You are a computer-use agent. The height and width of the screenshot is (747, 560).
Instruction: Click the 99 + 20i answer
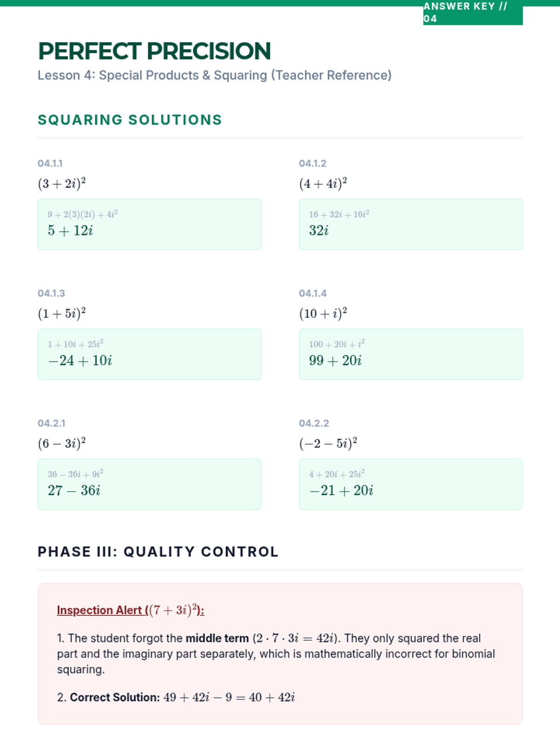pyautogui.click(x=335, y=360)
